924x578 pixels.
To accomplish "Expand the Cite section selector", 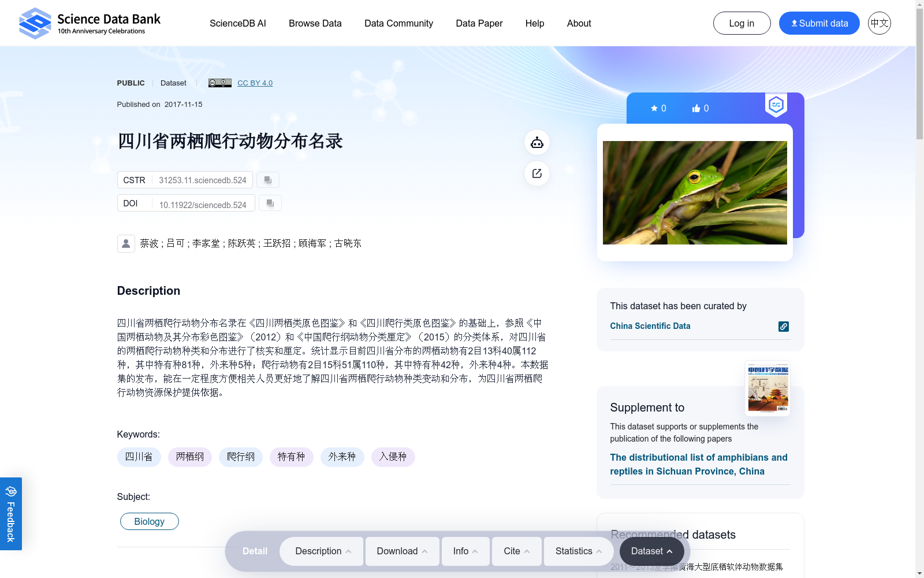I will [517, 551].
